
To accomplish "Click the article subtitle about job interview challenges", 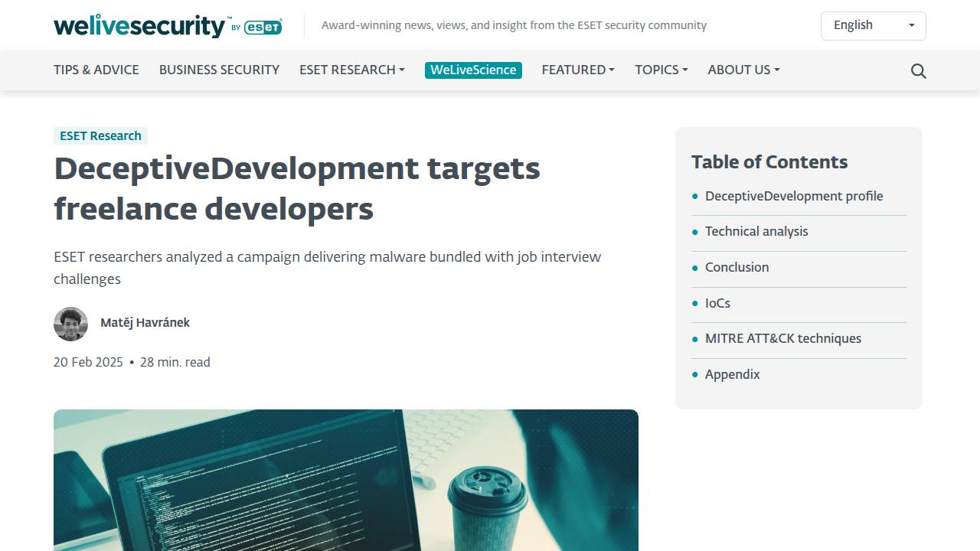I will point(328,268).
